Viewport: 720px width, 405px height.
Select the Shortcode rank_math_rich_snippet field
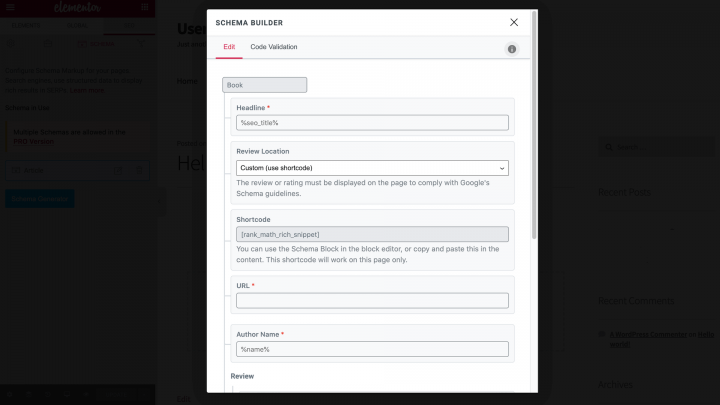pyautogui.click(x=372, y=234)
